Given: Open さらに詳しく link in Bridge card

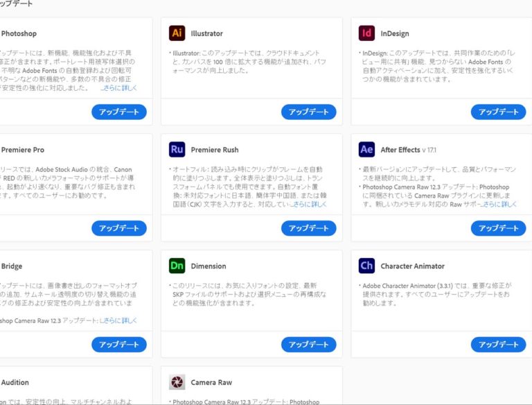Looking at the screenshot, I should [120, 320].
